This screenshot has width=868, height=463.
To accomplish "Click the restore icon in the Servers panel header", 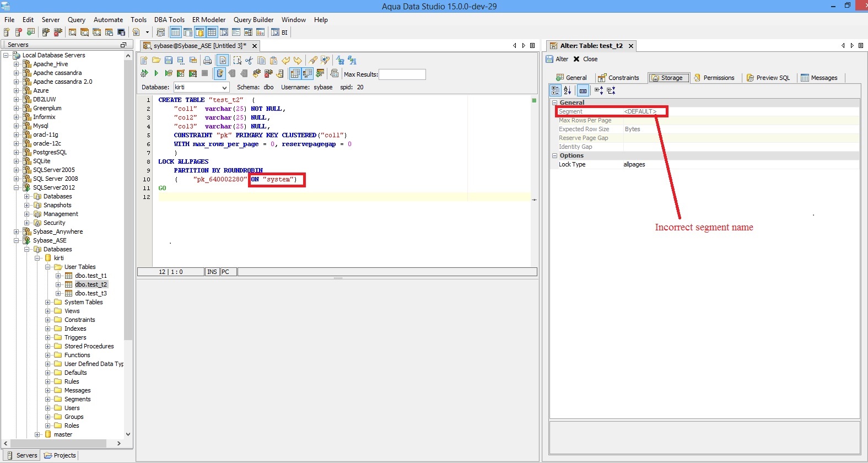I will pyautogui.click(x=123, y=45).
